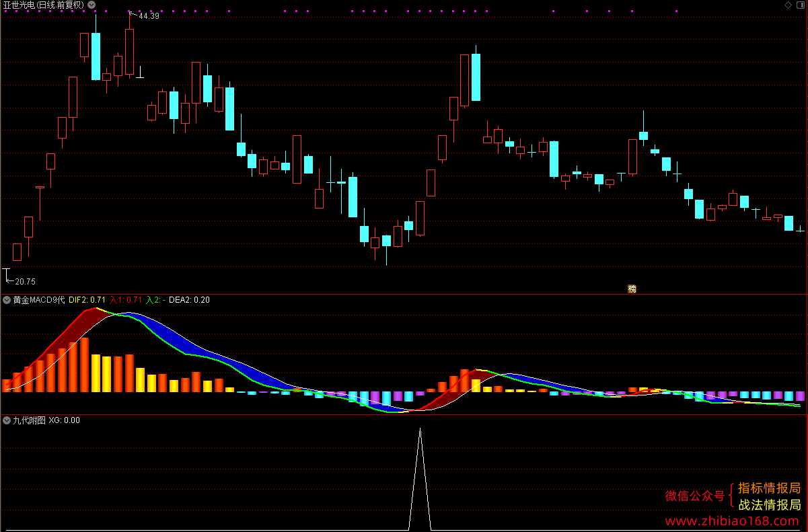Image resolution: width=808 pixels, height=532 pixels.
Task: Click the XG signal spike peak
Action: [x=420, y=430]
